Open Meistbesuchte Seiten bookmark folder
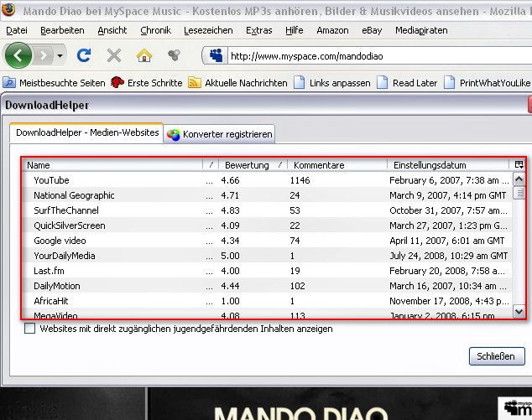532x420 pixels. click(x=55, y=83)
